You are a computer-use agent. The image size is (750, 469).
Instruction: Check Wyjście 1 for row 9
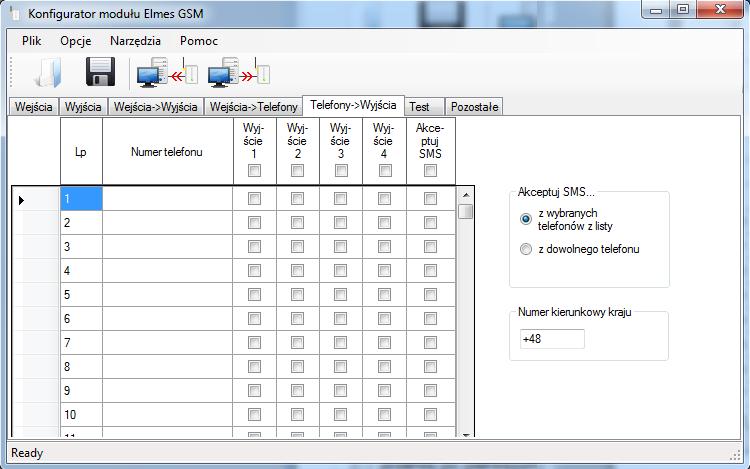tap(254, 391)
